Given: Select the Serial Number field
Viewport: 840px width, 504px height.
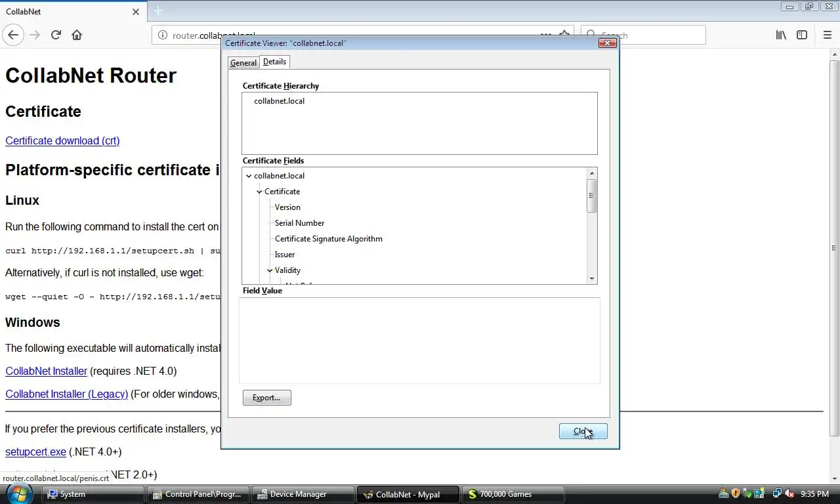Looking at the screenshot, I should pyautogui.click(x=299, y=223).
